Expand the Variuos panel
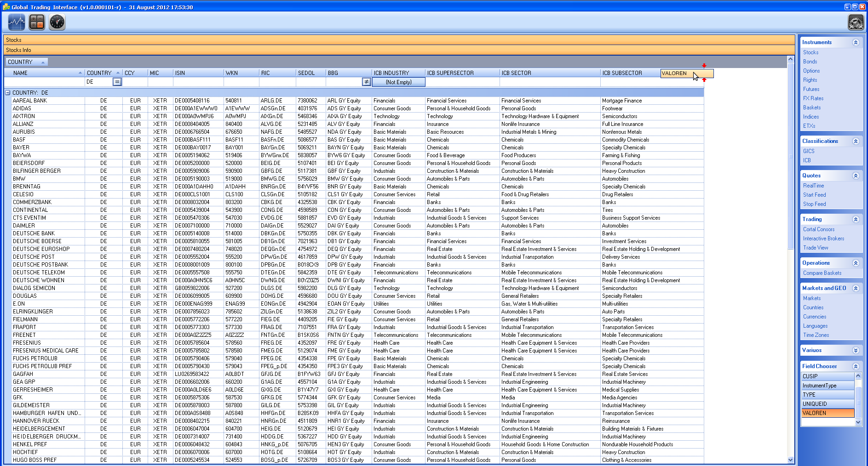Viewport: 868px width, 466px height. pyautogui.click(x=856, y=350)
